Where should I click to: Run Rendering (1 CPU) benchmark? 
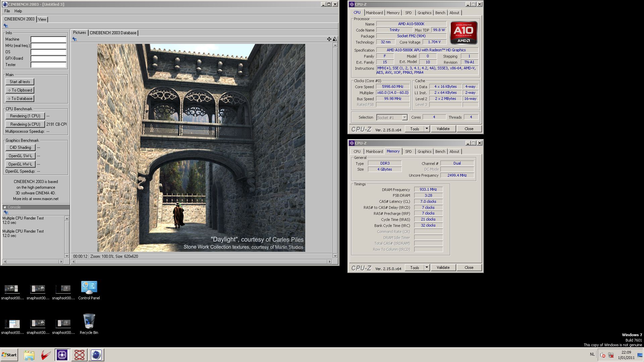(x=25, y=116)
